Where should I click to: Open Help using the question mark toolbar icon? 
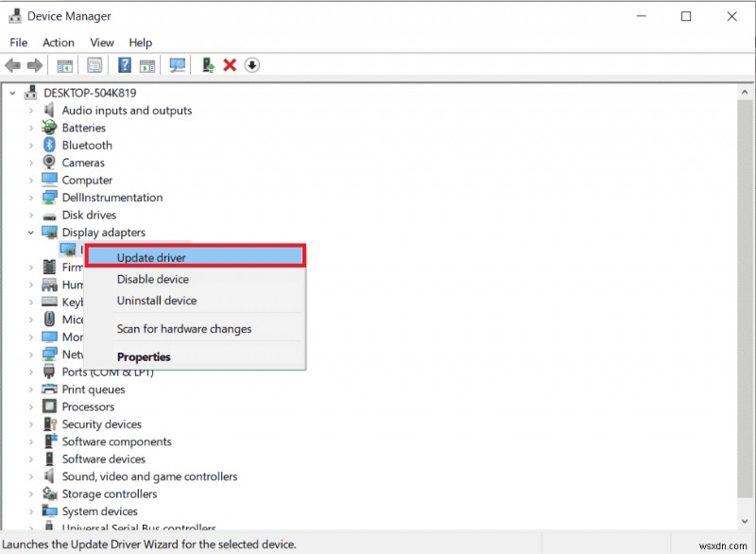[x=125, y=65]
